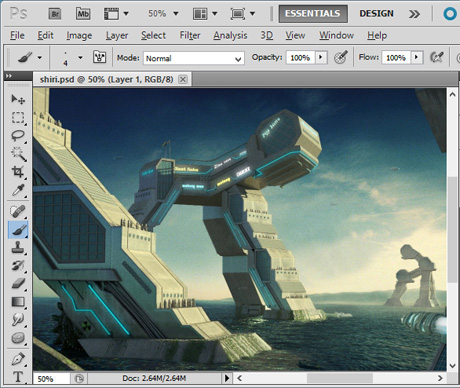Select the Brush tool in toolbox
The height and width of the screenshot is (388, 460).
(x=18, y=230)
